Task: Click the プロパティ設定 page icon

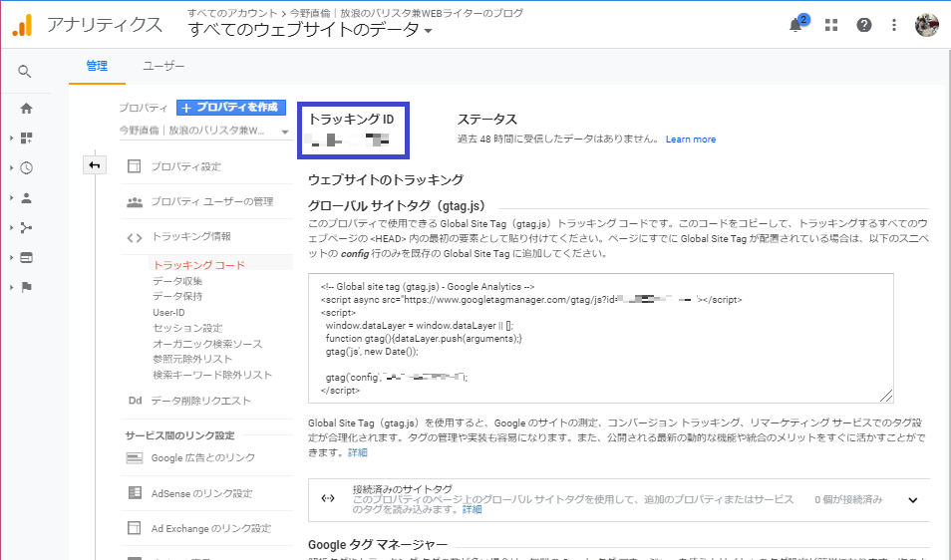Action: pyautogui.click(x=134, y=166)
